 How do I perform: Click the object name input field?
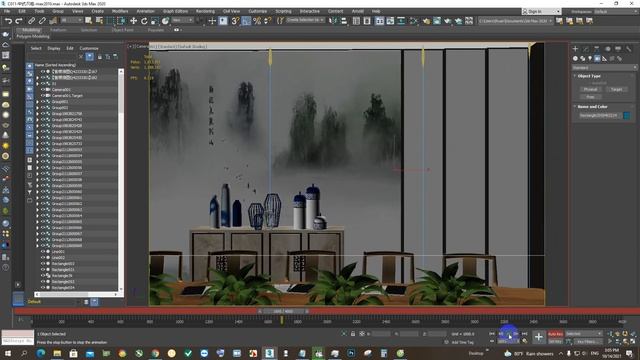pyautogui.click(x=600, y=116)
